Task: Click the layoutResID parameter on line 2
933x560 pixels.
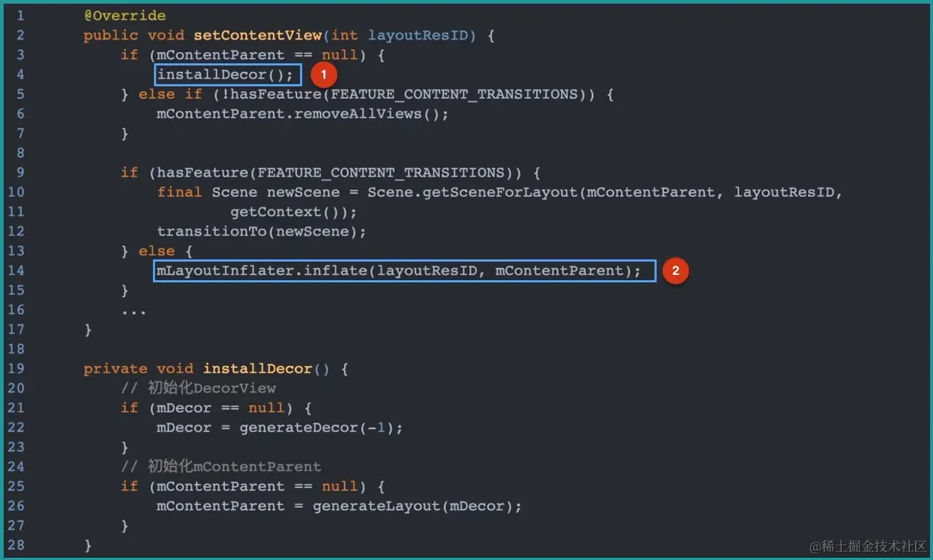Action: pos(418,35)
